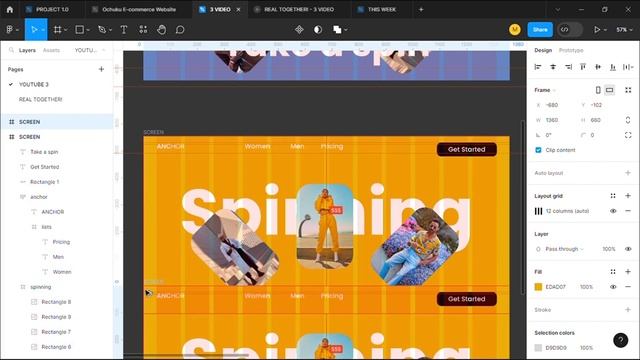Image resolution: width=640 pixels, height=360 pixels.
Task: Toggle layer visibility next to Pass through
Action: pyautogui.click(x=628, y=249)
